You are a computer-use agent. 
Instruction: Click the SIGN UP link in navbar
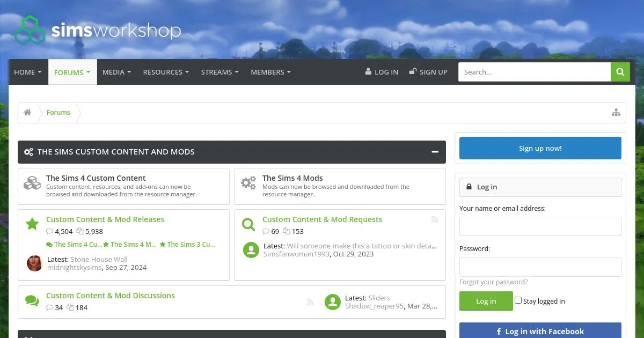pyautogui.click(x=428, y=72)
